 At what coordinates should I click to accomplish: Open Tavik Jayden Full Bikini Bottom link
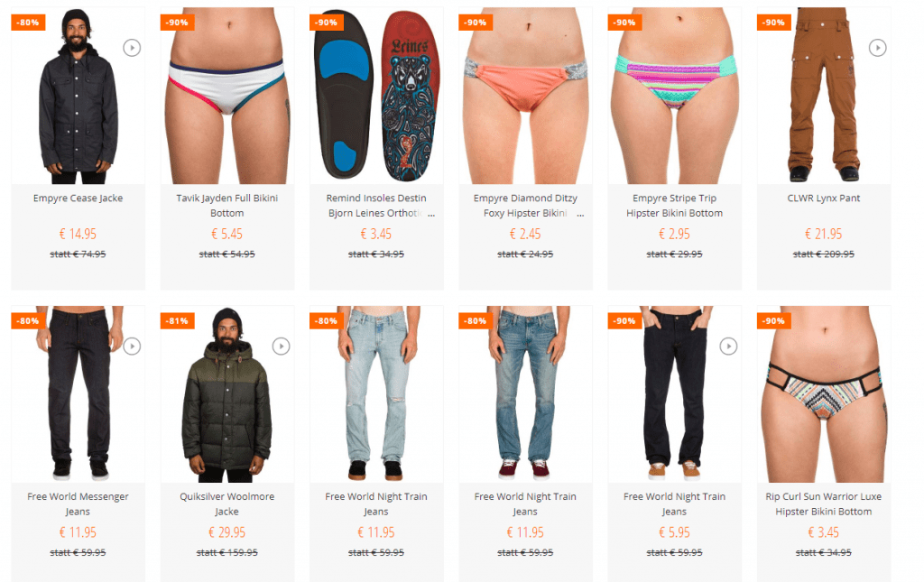pos(226,206)
